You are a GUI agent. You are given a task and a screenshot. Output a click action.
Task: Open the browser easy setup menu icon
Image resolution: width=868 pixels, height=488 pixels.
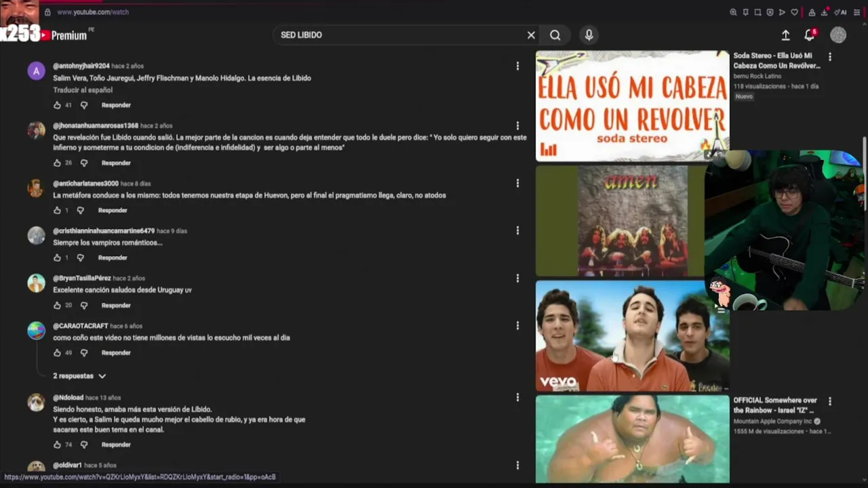coord(856,12)
